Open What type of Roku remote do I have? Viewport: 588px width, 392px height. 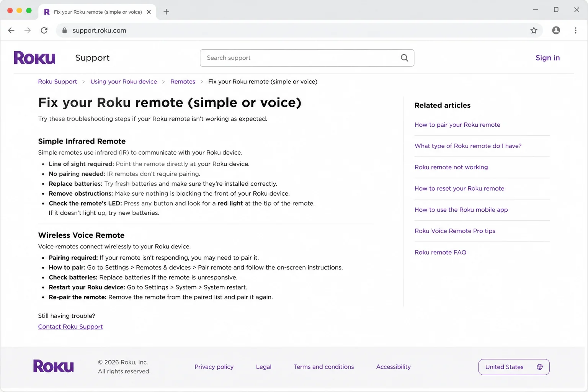(x=468, y=146)
